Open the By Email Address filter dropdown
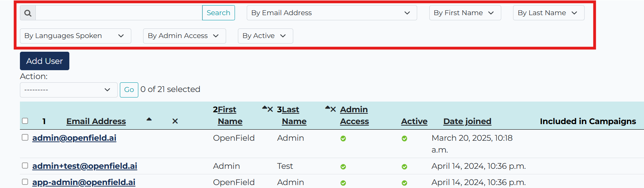Image resolution: width=644 pixels, height=188 pixels. (332, 13)
